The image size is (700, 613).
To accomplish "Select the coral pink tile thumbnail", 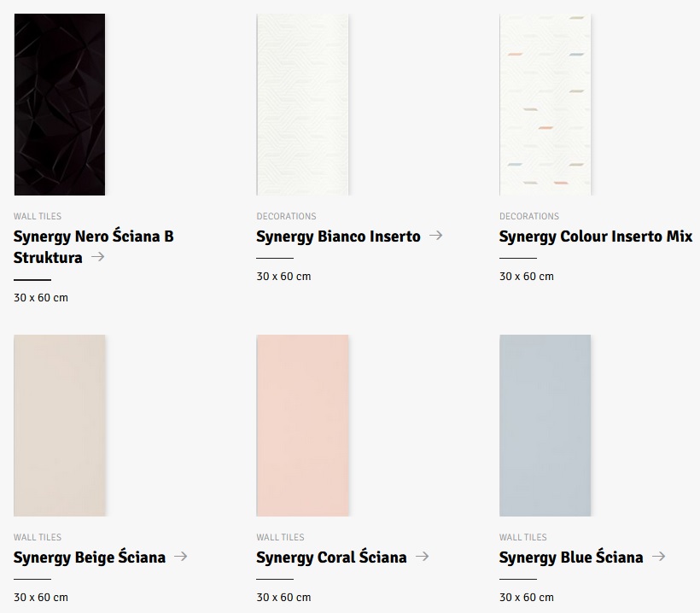I will [x=302, y=425].
